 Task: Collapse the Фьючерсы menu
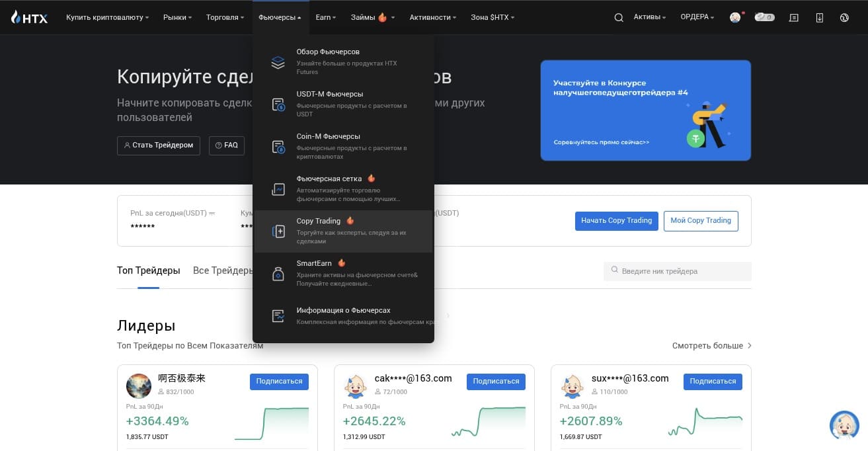pos(280,17)
